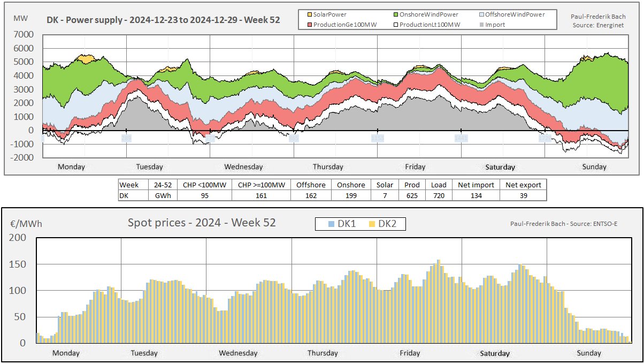Click the ProductionLt100MW legend marker
The width and height of the screenshot is (644, 364).
click(396, 24)
